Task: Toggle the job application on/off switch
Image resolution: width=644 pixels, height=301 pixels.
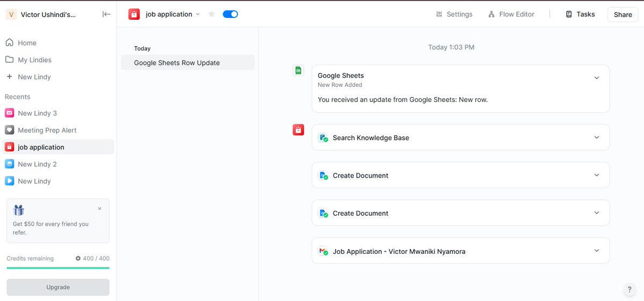Action: 230,14
